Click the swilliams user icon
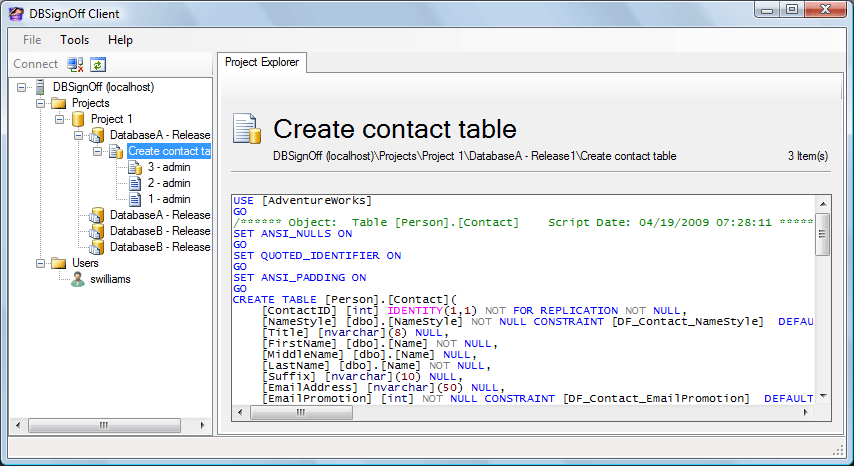Screen dimensions: 854x466 [78, 279]
